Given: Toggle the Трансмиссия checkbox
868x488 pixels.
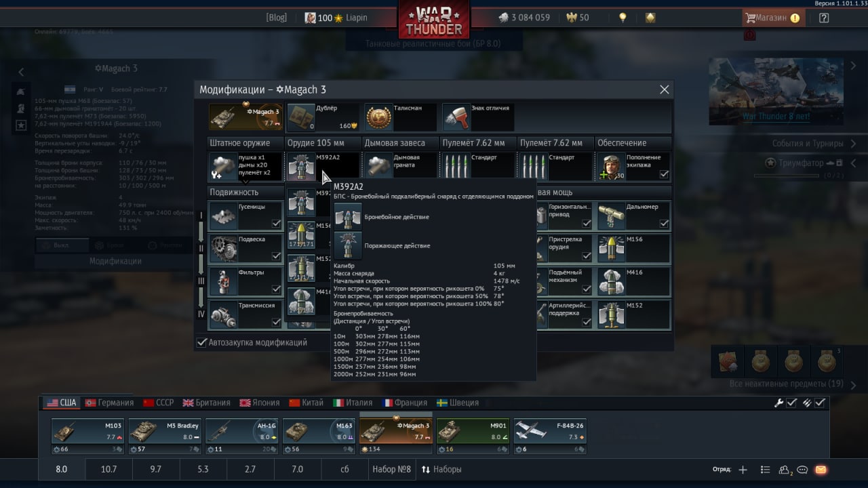Looking at the screenshot, I should coord(276,322).
